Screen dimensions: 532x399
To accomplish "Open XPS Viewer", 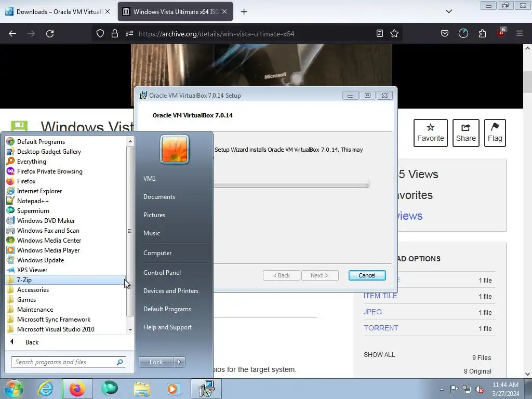I will [x=32, y=270].
